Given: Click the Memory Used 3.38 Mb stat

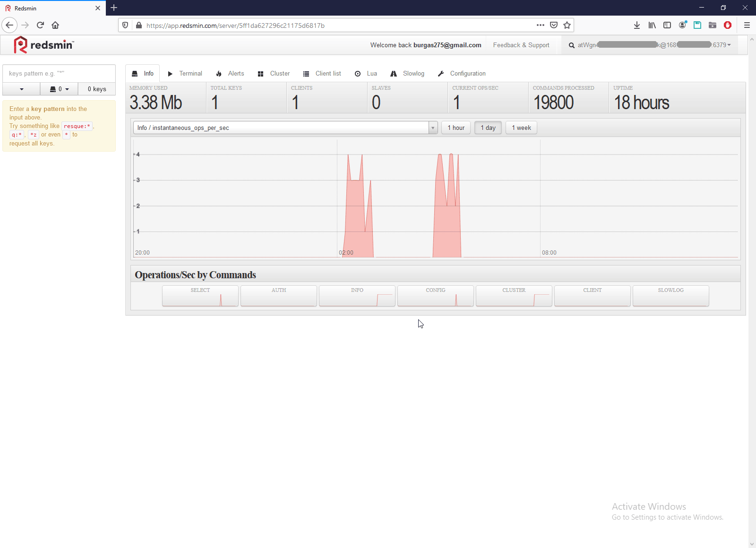Looking at the screenshot, I should tap(166, 98).
